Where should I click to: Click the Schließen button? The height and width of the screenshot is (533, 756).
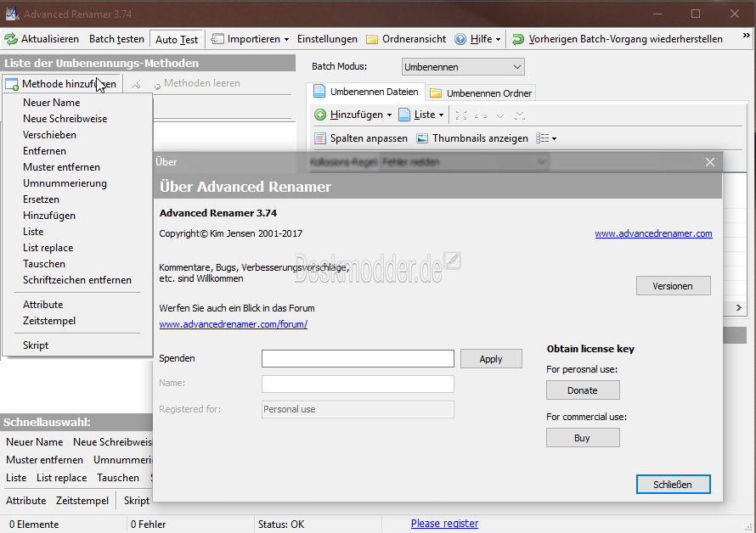pos(673,485)
